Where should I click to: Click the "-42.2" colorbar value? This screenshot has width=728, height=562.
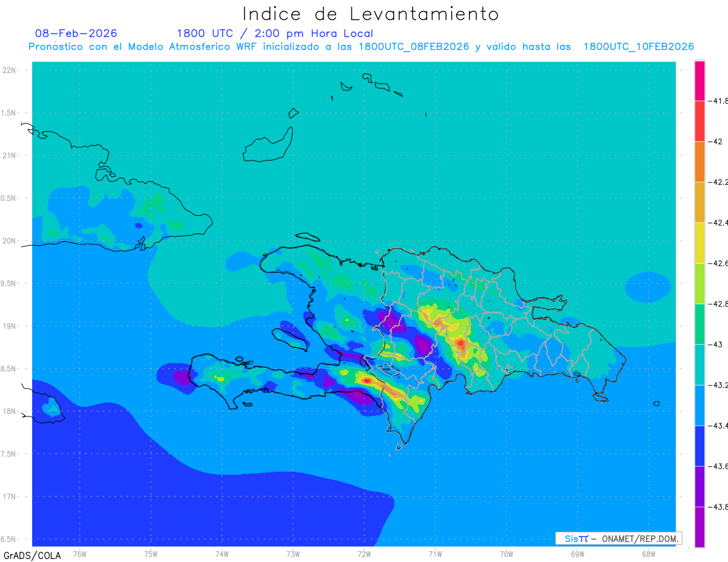click(x=720, y=182)
